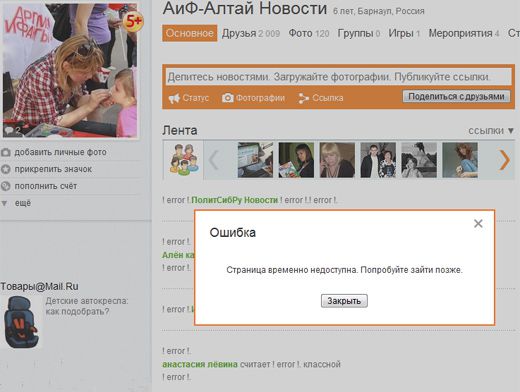Viewport: 520px width, 392px height.
Task: Click the Поделиться с друзьями button
Action: 456,96
